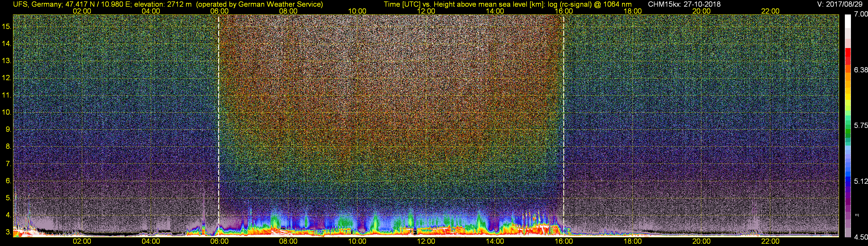Click the 22:00 label on bottom time axis

click(770, 241)
